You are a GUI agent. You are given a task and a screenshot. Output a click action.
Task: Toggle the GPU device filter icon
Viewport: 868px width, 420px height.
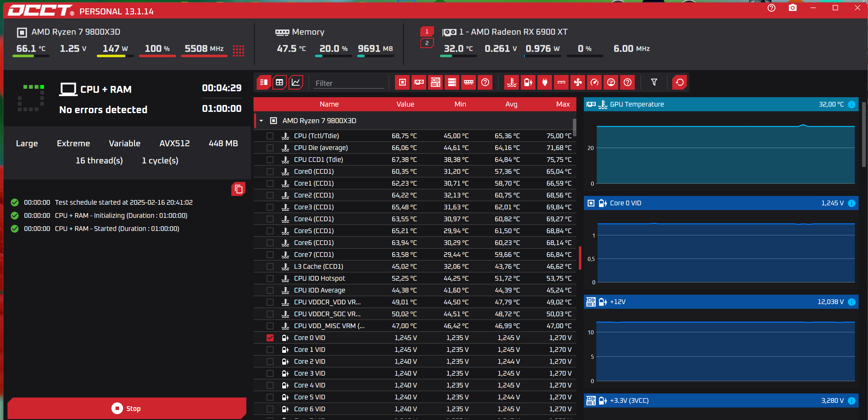click(419, 82)
